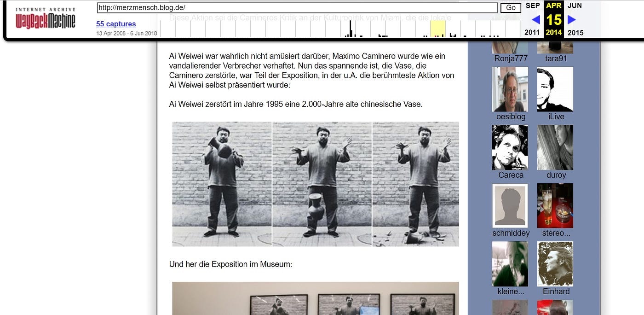Select SEP 2011 capture month
This screenshot has height=315, width=644.
point(533,19)
